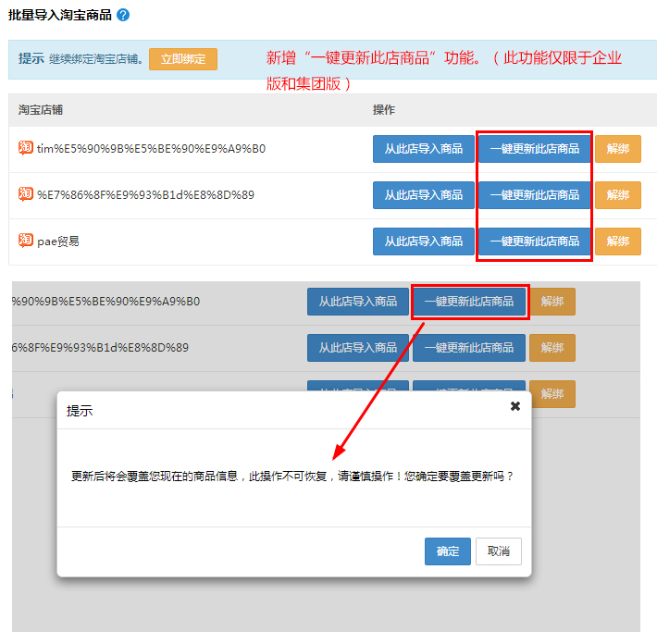Unbind the pae贸易 shop
The image size is (657, 644).
(x=617, y=241)
